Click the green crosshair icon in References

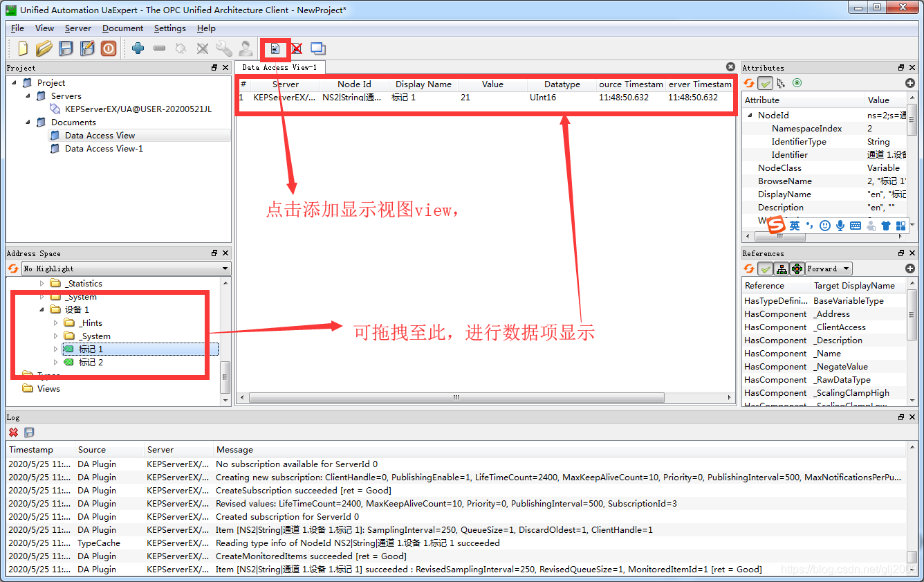(x=797, y=269)
